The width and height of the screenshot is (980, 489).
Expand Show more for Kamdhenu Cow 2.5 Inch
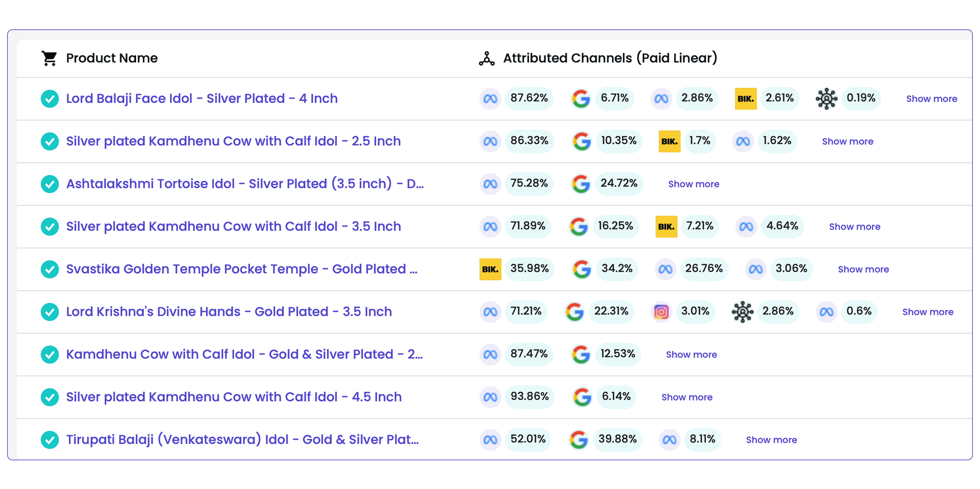[x=847, y=142]
